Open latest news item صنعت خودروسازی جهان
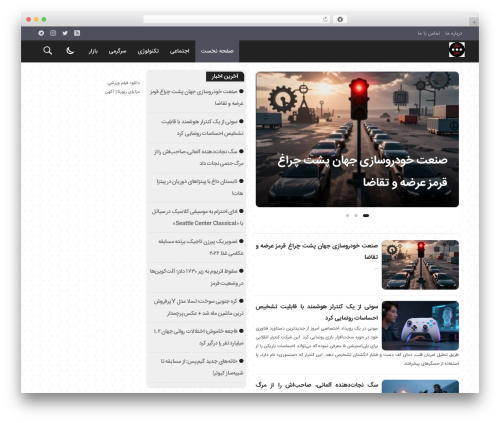500x423 pixels. 197,97
